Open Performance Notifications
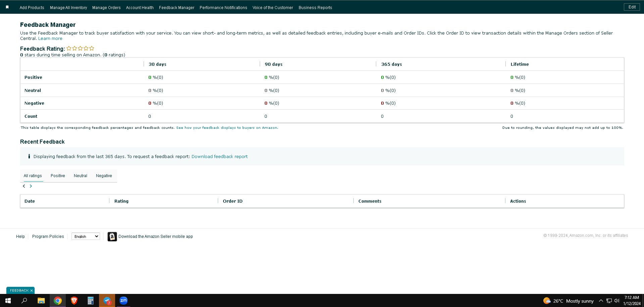 (224, 8)
